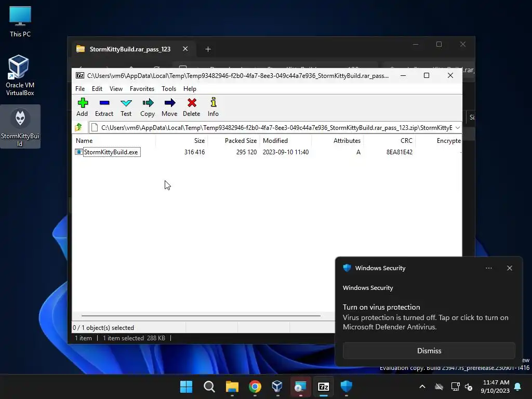The height and width of the screenshot is (399, 532).
Task: Select the StormKittyBuild.exe file row
Action: click(x=267, y=152)
